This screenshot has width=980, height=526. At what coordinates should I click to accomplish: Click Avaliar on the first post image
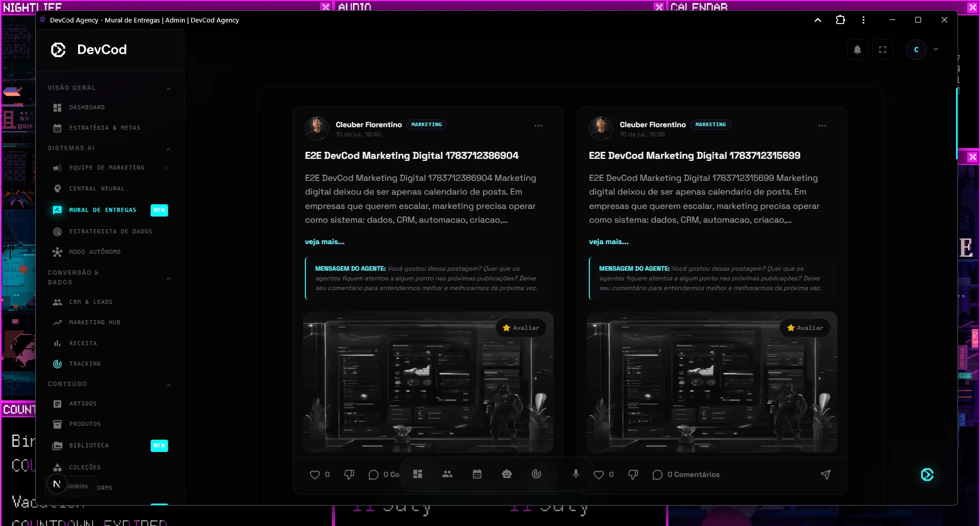click(x=521, y=328)
